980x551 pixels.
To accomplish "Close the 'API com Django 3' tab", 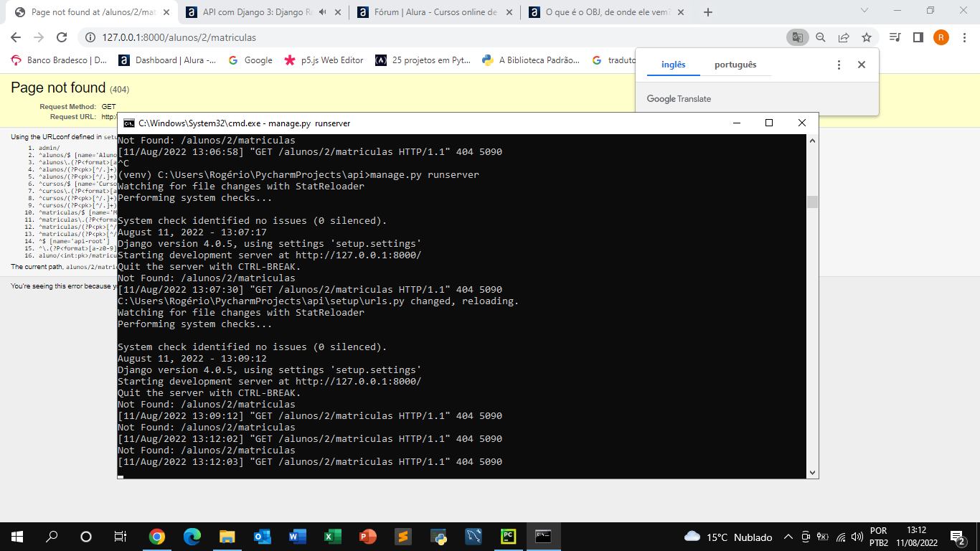I will 336,12.
